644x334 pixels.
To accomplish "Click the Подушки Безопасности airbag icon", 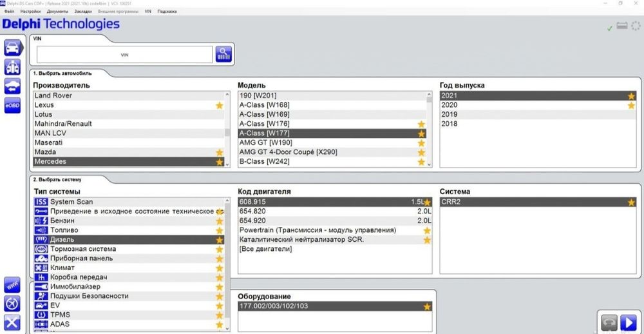I will 41,297.
